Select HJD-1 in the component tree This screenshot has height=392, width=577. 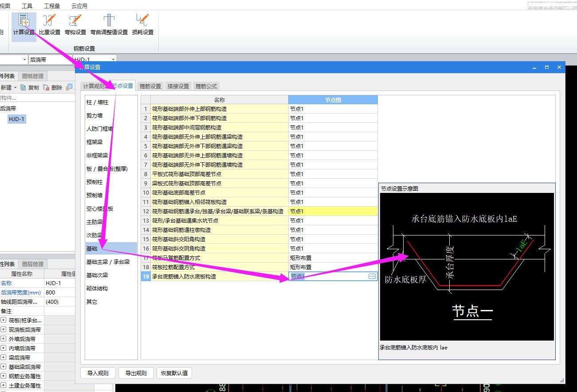(16, 119)
